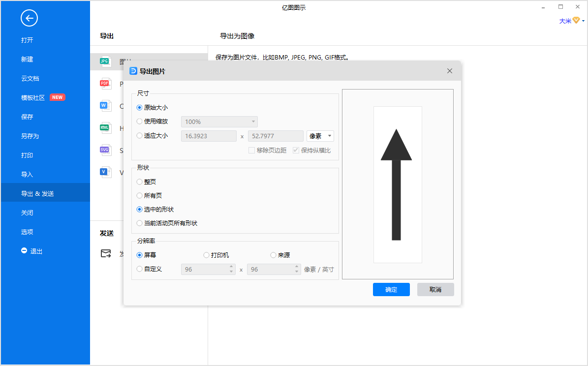Click the height field showing 52.7977
The width and height of the screenshot is (588, 366).
point(276,136)
